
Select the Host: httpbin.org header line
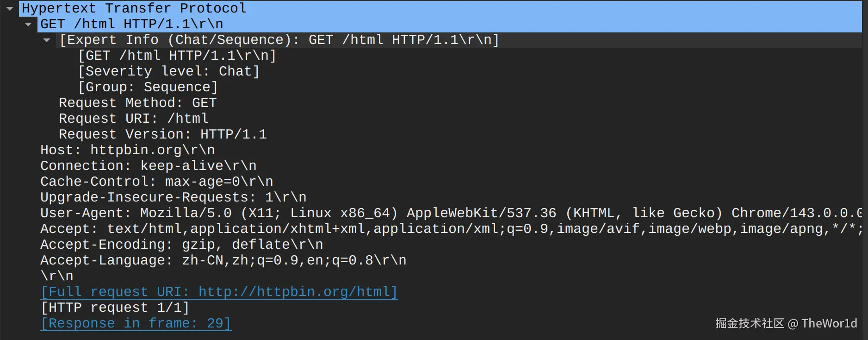127,150
